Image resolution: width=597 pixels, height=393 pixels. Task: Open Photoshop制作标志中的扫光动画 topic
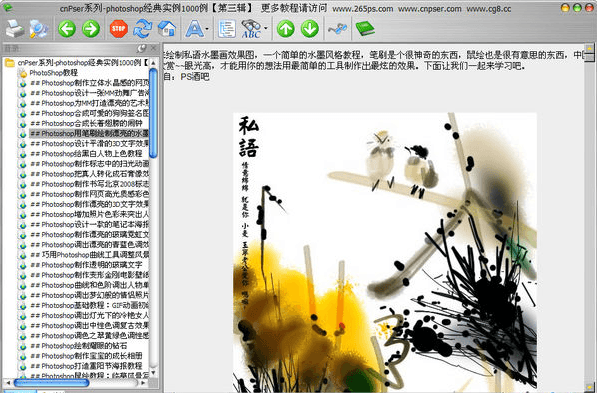(89, 164)
